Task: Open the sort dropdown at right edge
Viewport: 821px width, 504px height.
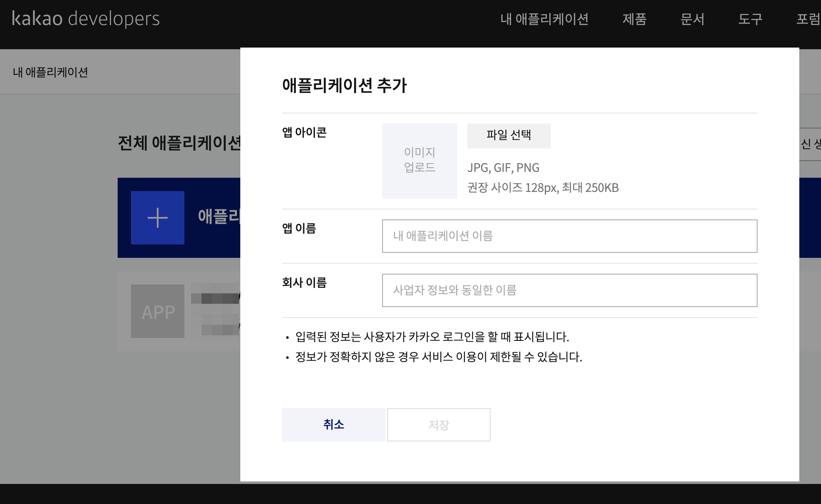Action: [811, 144]
